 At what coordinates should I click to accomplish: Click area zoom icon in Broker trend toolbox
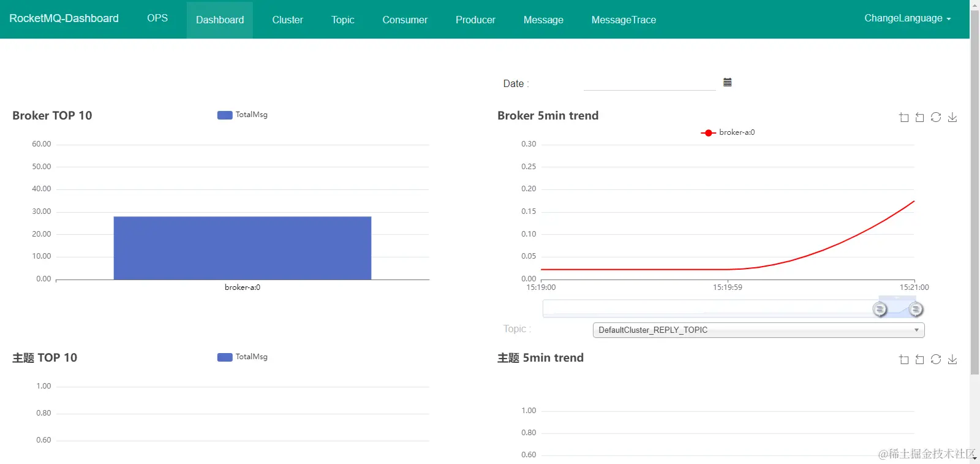(904, 117)
